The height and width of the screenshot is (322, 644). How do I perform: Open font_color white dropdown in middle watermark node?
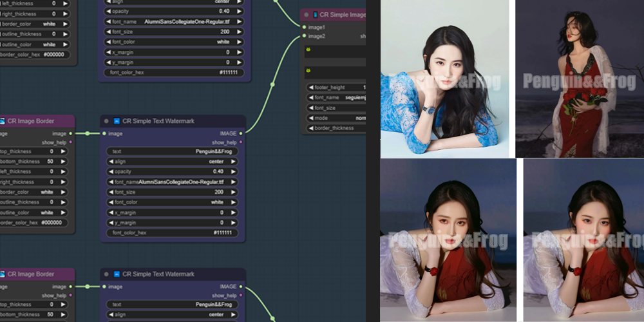(x=172, y=202)
